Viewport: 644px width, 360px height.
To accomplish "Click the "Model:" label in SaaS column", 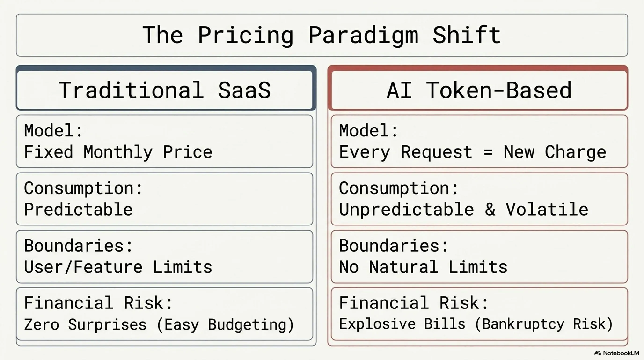I will pos(53,131).
